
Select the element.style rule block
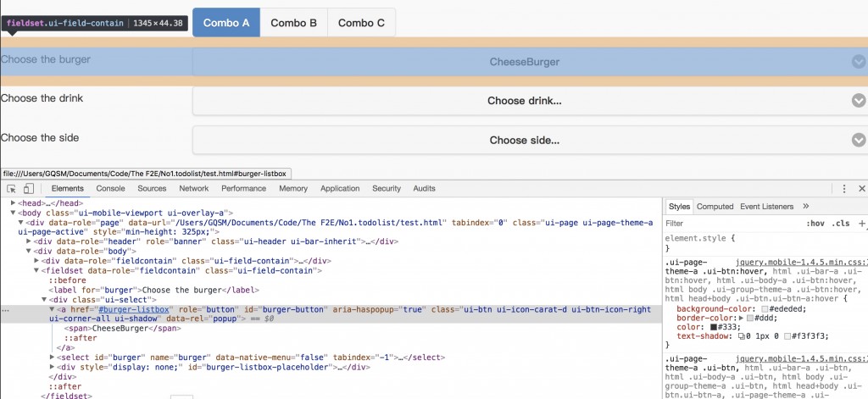pos(765,243)
